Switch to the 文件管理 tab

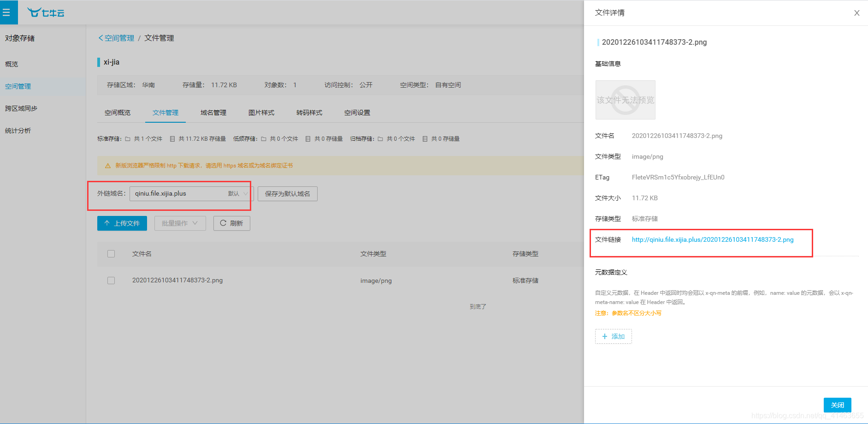coord(165,113)
